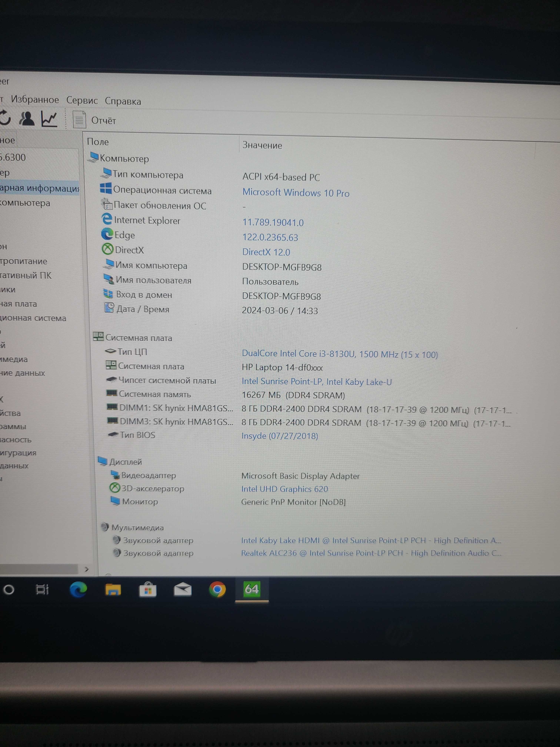Open Microsoft Edge from the taskbar
The image size is (560, 747).
[x=78, y=590]
